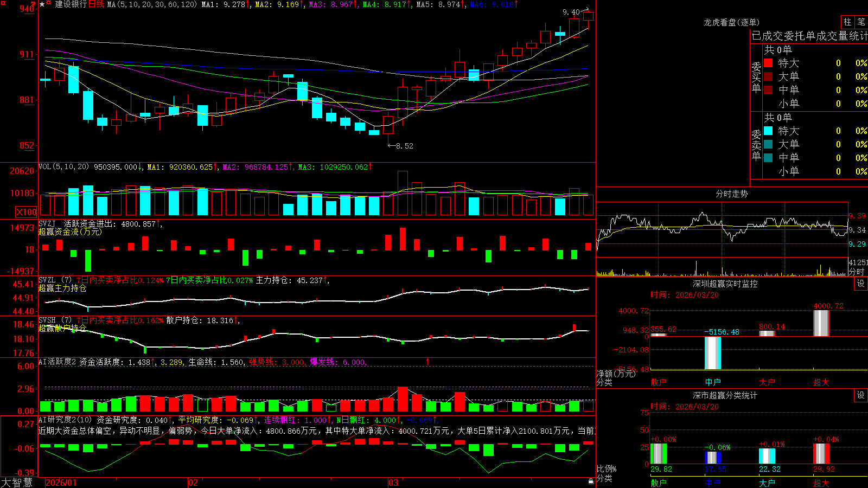Click the 2026/01 timeline marker
The image size is (868, 488).
tap(62, 483)
